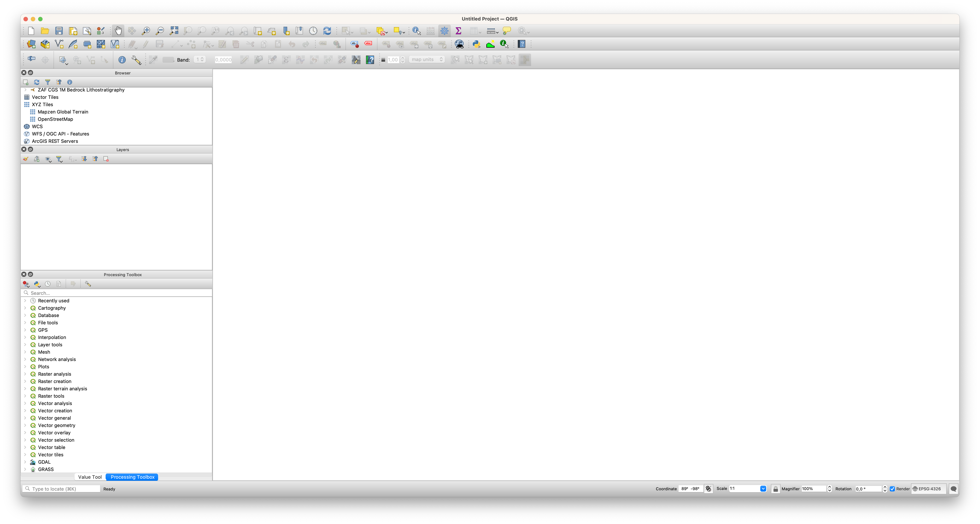
Task: Open Processing Toolbox history clock icon
Action: 47,284
